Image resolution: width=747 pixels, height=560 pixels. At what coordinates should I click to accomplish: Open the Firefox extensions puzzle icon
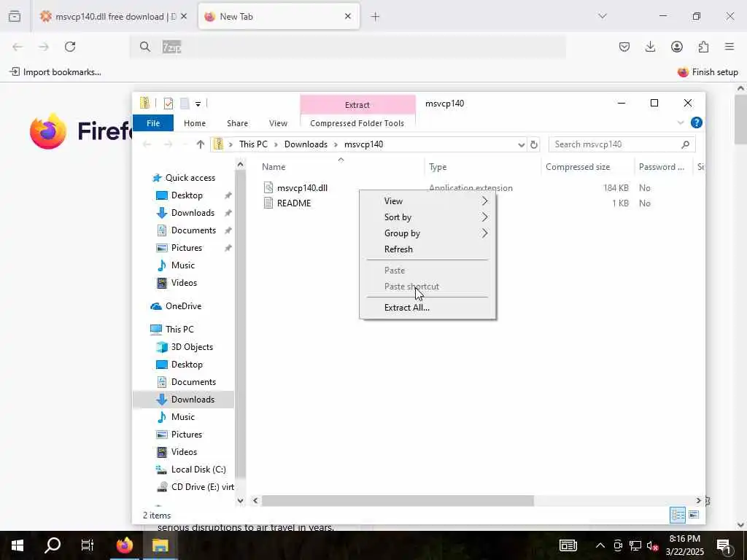tap(703, 47)
